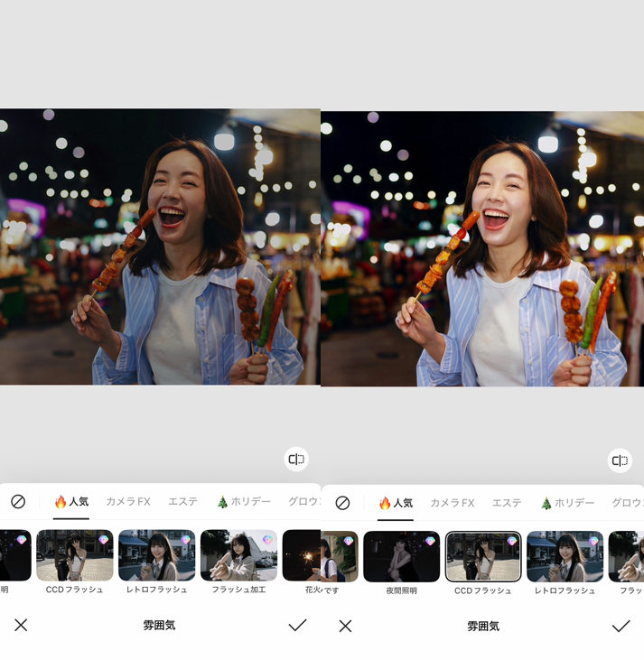The image size is (644, 660).
Task: Tap the selected CCDフラッシュ thumbnail on the right screen
Action: point(483,556)
